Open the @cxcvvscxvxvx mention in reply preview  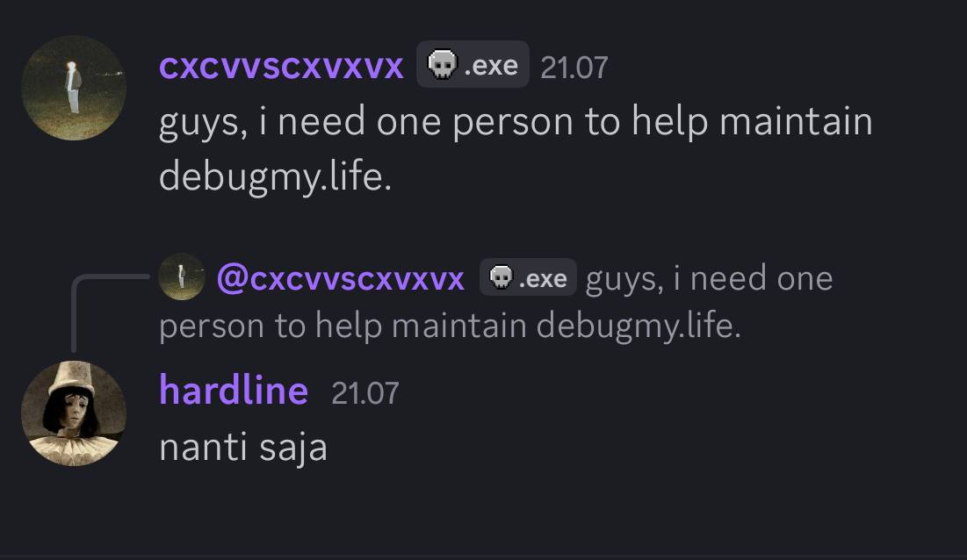[x=341, y=279]
